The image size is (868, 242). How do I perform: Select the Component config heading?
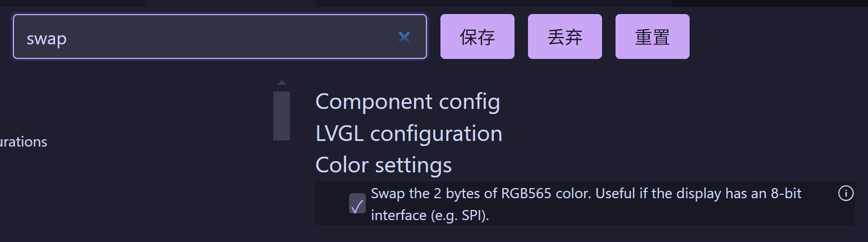tap(407, 102)
